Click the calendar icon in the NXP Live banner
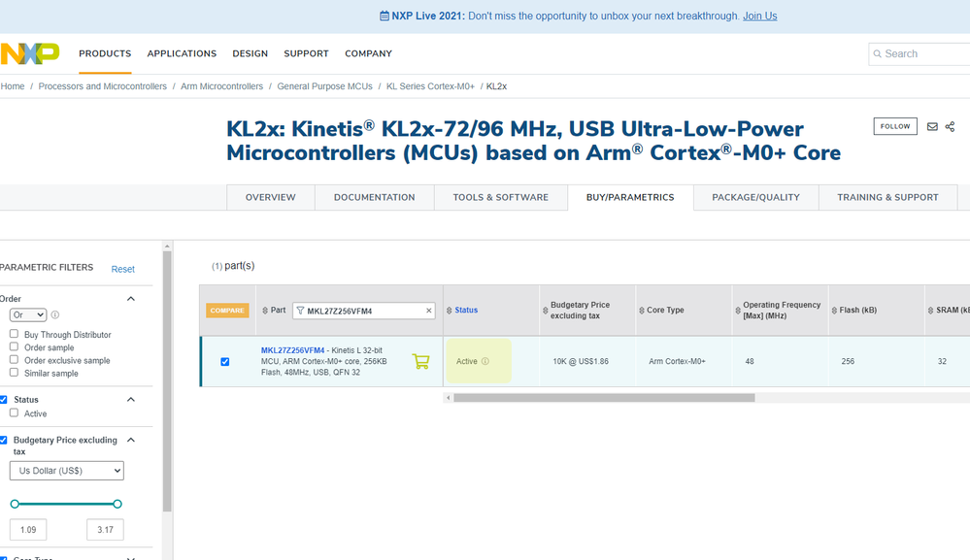 pyautogui.click(x=385, y=16)
